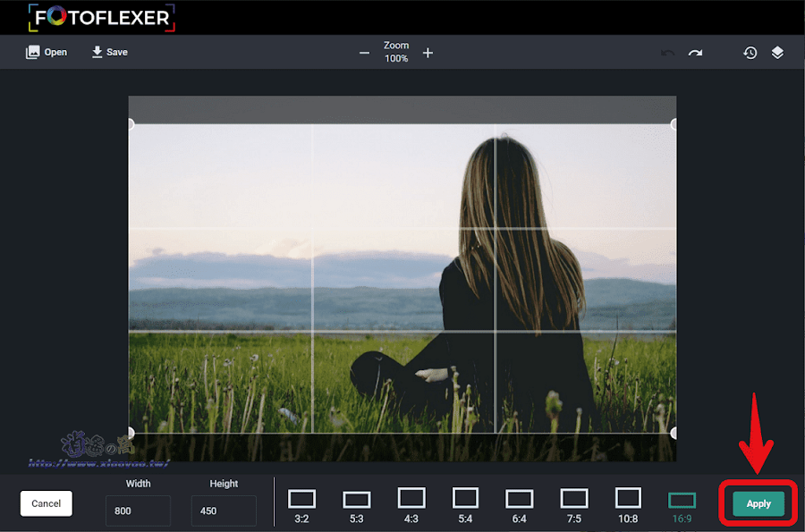Zoom out using the minus icon
Image resolution: width=805 pixels, height=532 pixels.
point(364,53)
